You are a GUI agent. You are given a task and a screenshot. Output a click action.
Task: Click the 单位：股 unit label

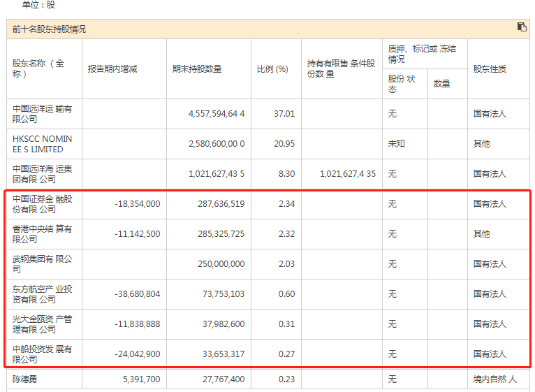click(38, 5)
